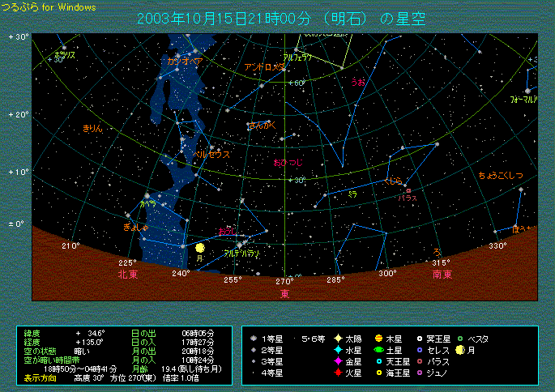Click the 東 direction label
Screen dimensions: 555x392
285,294
